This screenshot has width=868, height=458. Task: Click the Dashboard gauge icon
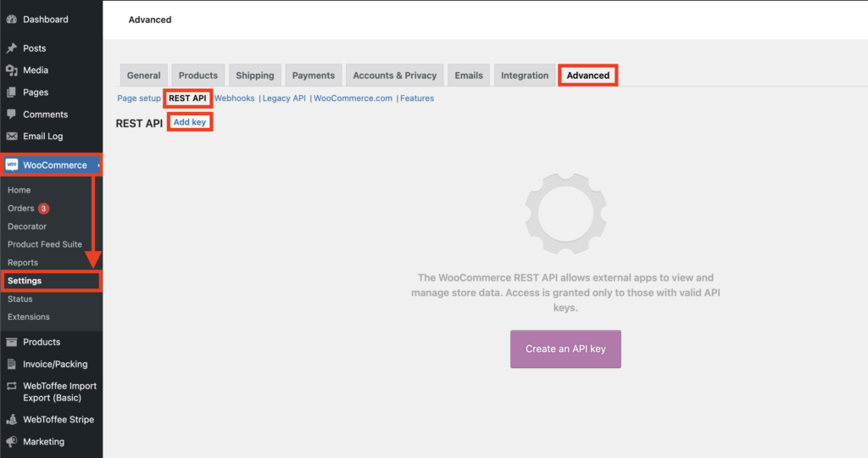pyautogui.click(x=12, y=20)
